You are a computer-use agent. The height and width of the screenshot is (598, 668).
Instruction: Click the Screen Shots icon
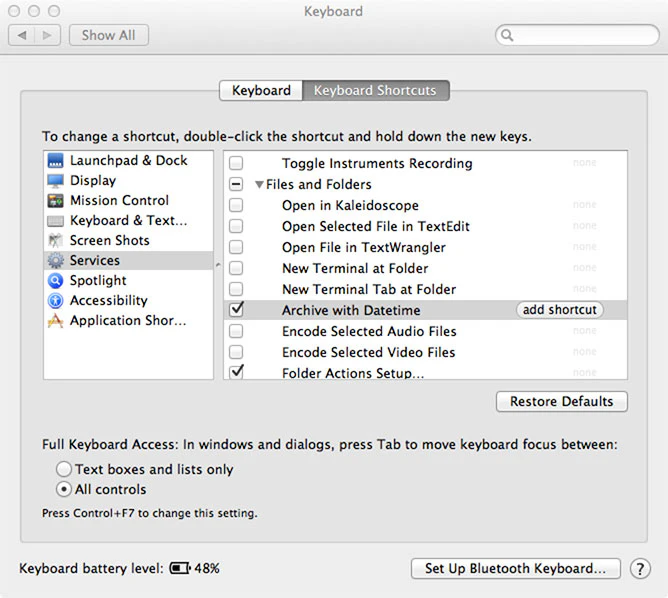click(55, 241)
